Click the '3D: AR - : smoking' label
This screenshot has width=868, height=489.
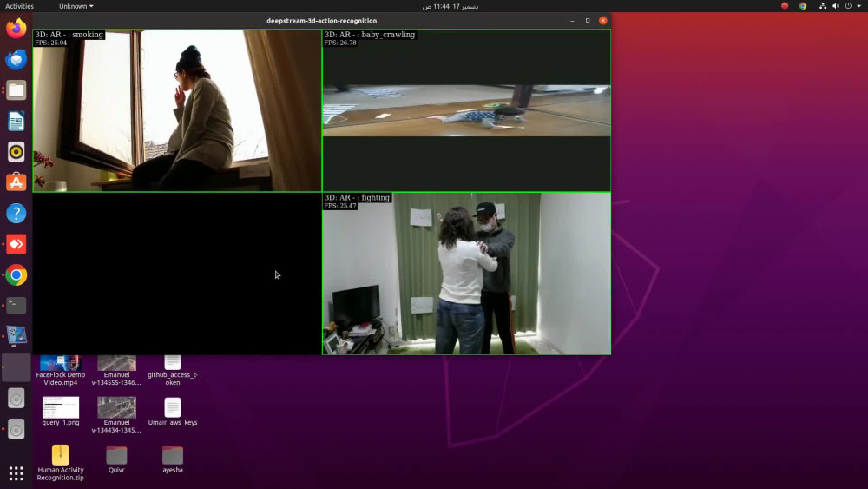coord(69,35)
